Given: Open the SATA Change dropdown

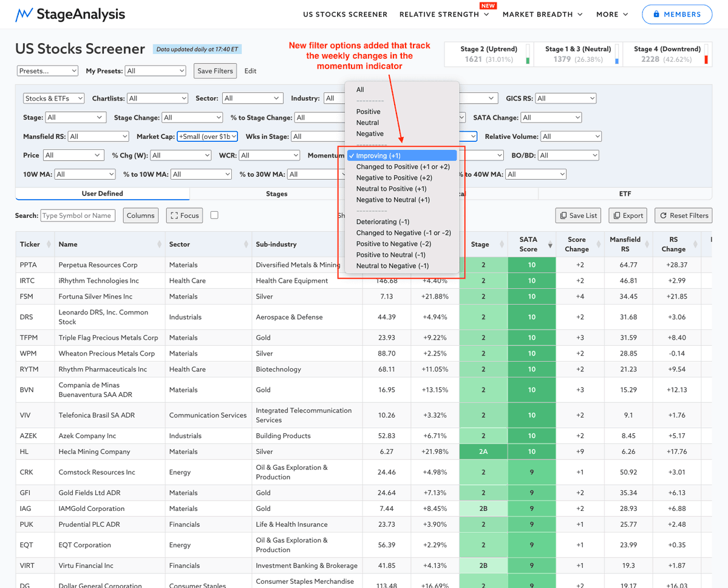Looking at the screenshot, I should point(551,117).
